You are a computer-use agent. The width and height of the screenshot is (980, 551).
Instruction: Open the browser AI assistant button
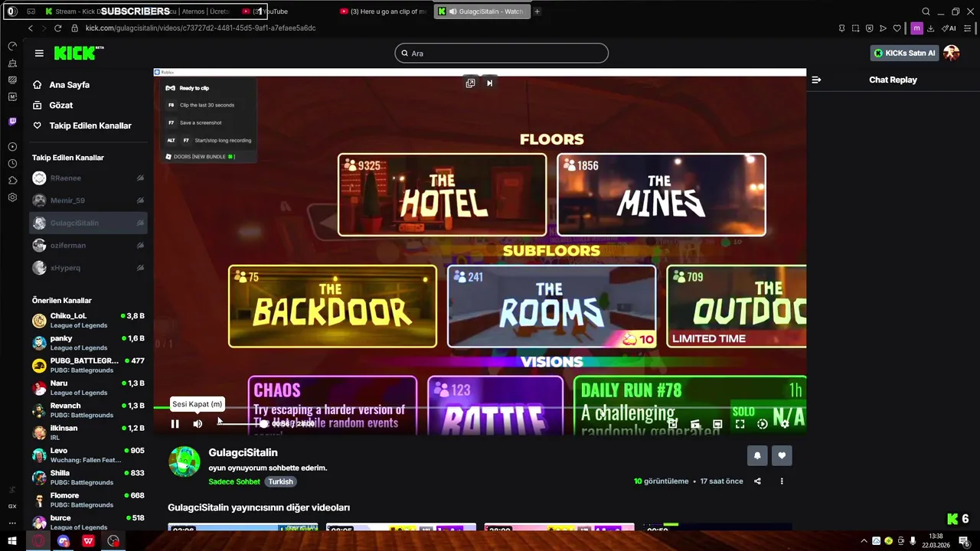click(949, 28)
